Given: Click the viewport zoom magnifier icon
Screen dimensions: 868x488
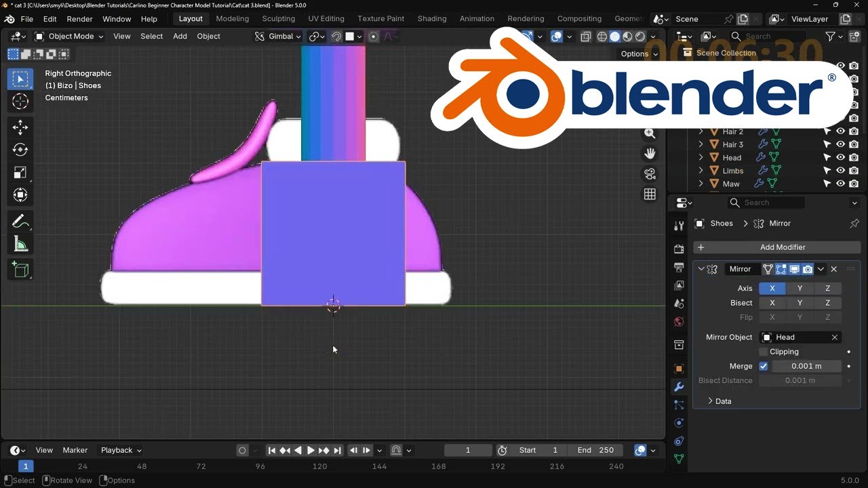Looking at the screenshot, I should coord(650,134).
